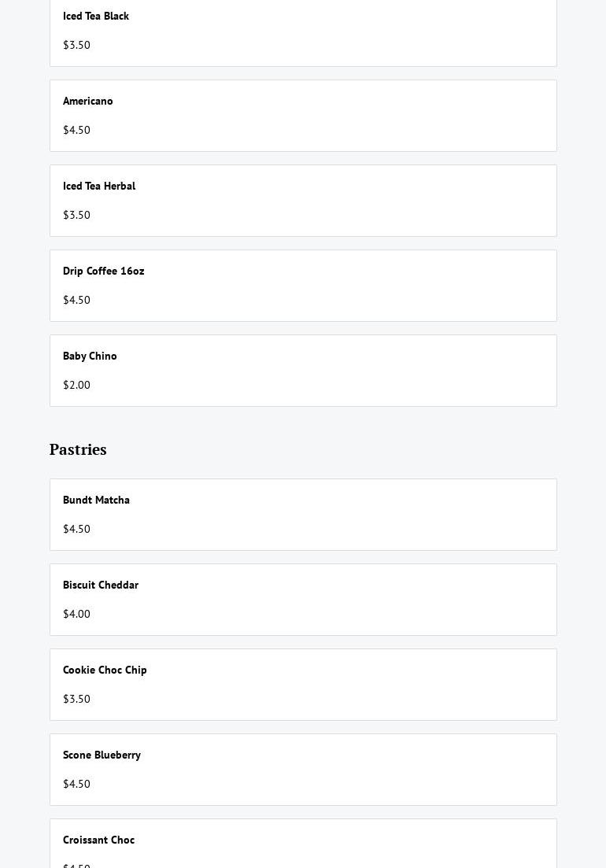Click the Scone Blueberry $4.50 price
The image size is (606, 868).
[76, 784]
